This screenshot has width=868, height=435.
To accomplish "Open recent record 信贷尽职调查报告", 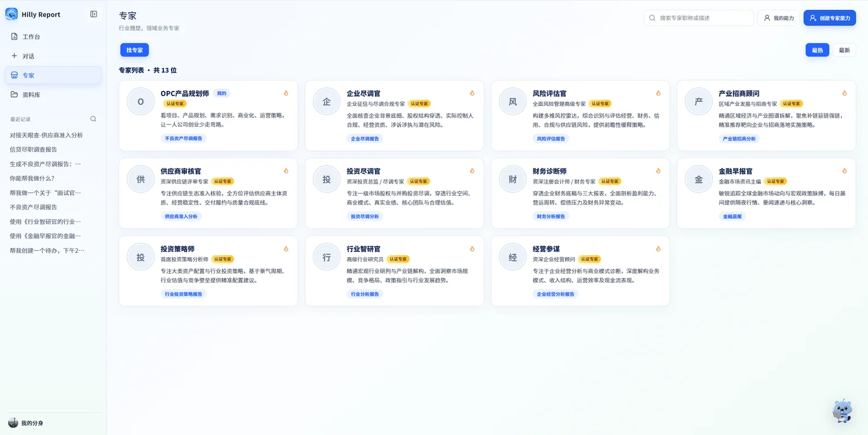I will (34, 149).
